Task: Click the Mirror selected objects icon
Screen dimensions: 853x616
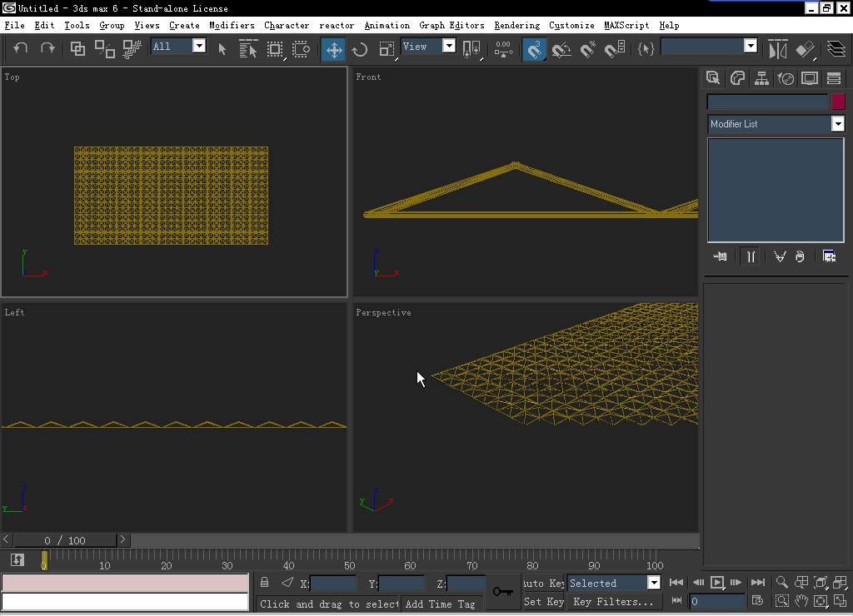Action: tap(777, 50)
